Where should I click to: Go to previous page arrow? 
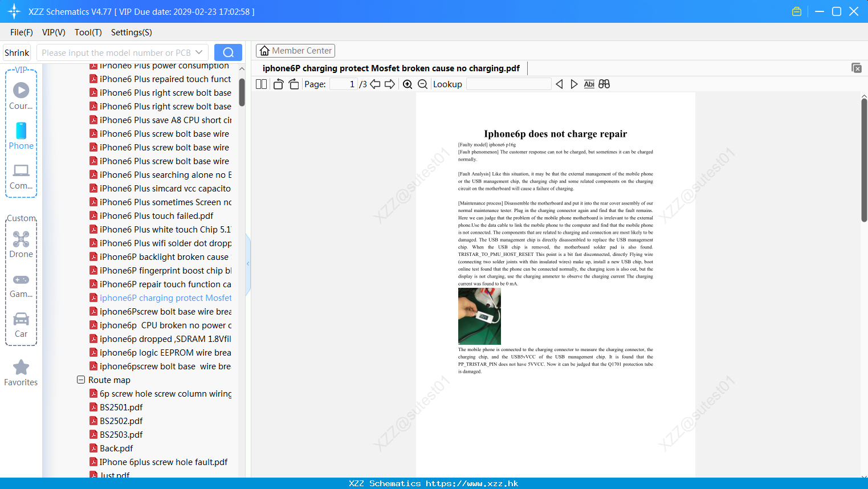coord(375,84)
